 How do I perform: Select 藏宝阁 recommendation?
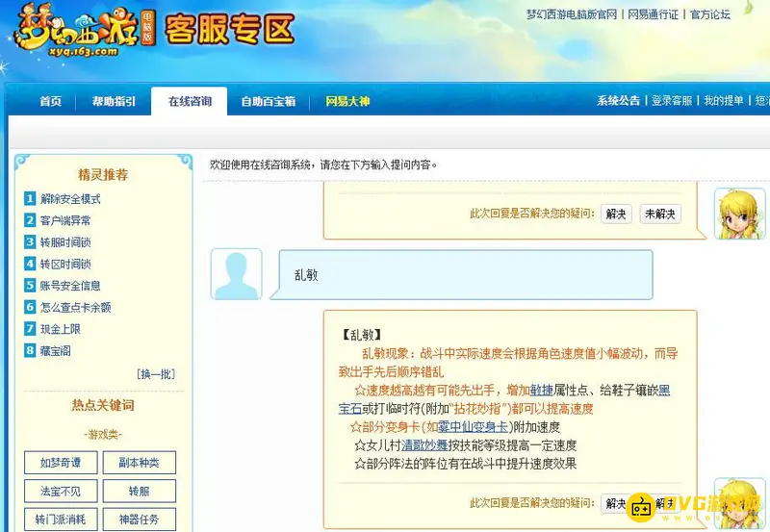point(56,350)
